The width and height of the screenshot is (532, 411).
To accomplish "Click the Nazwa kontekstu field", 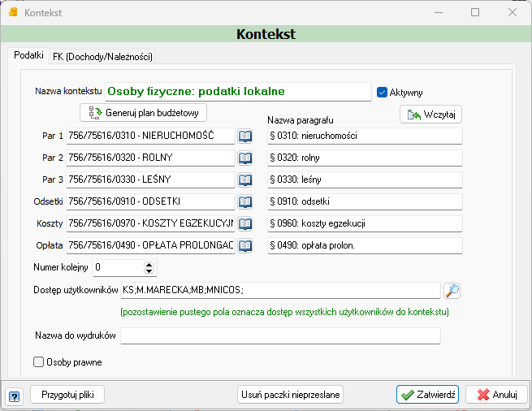I will (238, 92).
